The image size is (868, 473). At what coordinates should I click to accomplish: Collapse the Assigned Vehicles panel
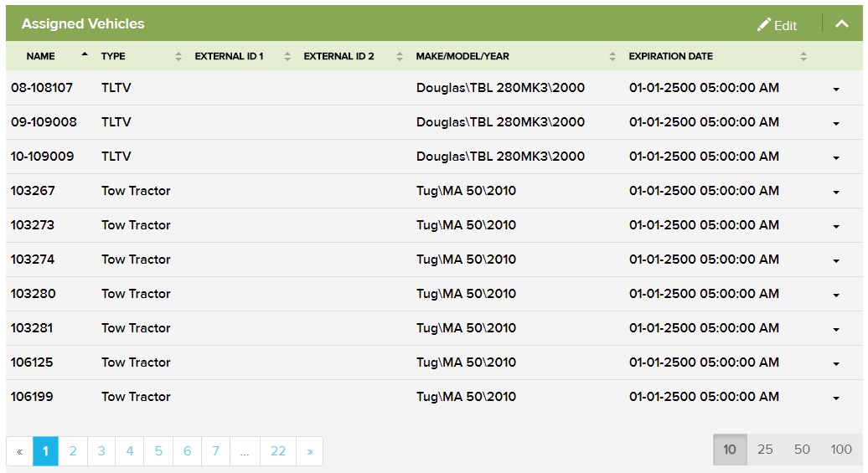click(x=842, y=24)
